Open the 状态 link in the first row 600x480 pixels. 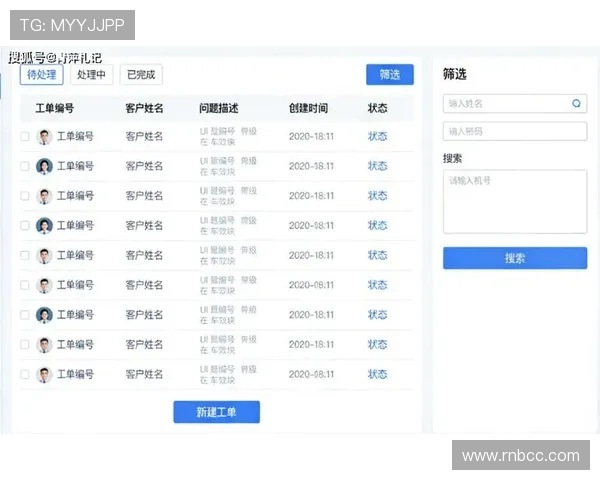(378, 136)
